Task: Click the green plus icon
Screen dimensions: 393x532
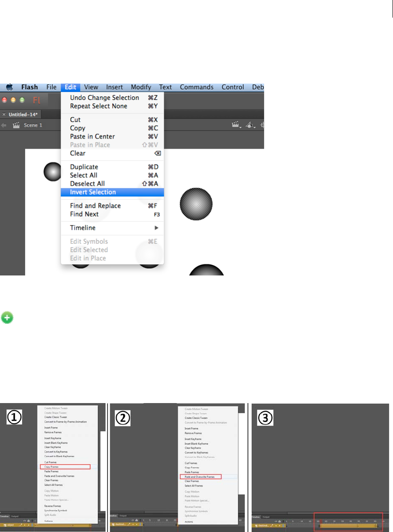Action: (x=7, y=318)
